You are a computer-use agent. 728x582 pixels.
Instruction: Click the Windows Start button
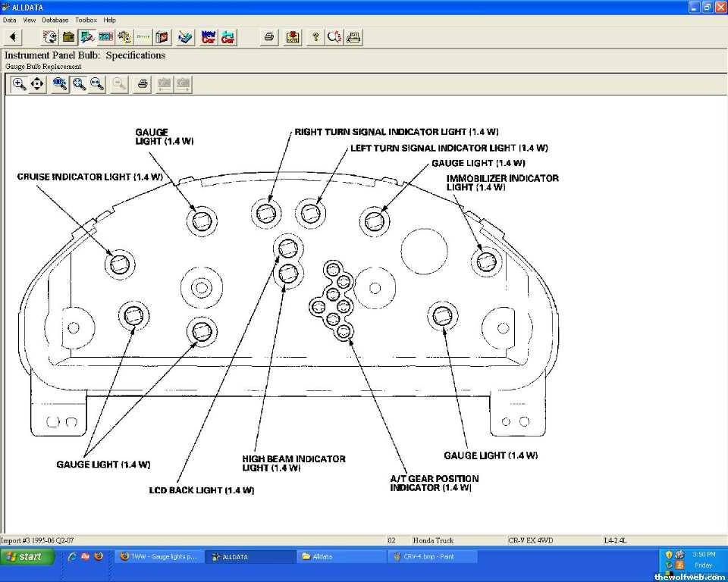click(26, 556)
